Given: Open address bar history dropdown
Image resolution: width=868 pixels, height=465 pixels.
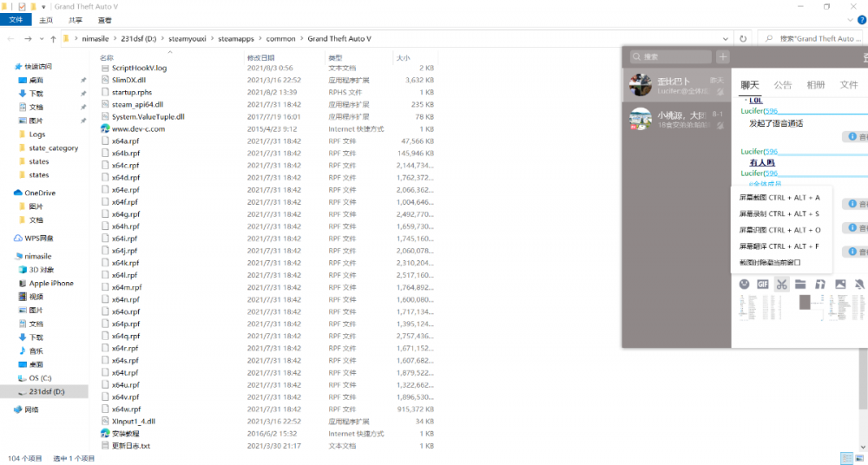Looking at the screenshot, I should pyautogui.click(x=725, y=39).
